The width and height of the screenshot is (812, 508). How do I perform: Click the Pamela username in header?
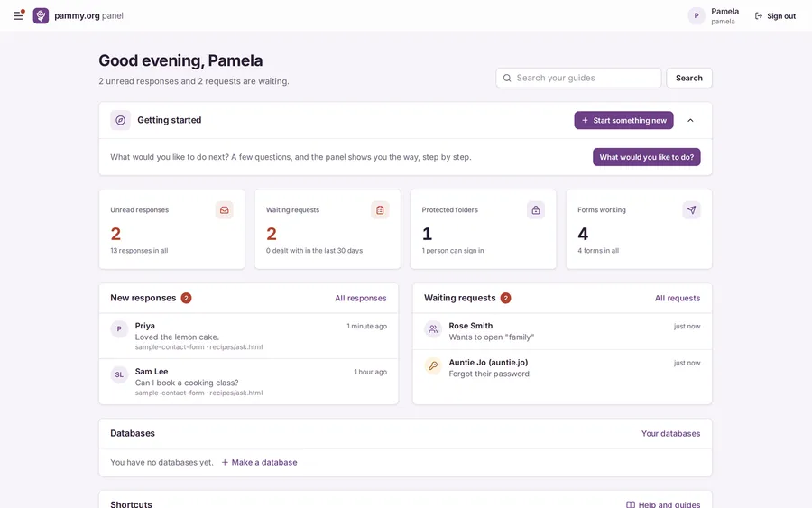point(723,22)
